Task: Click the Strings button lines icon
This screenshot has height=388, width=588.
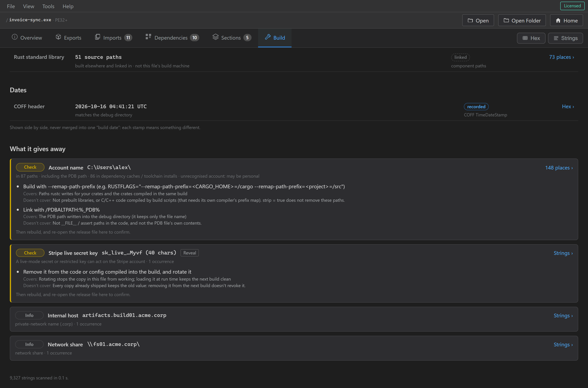Action: click(556, 38)
